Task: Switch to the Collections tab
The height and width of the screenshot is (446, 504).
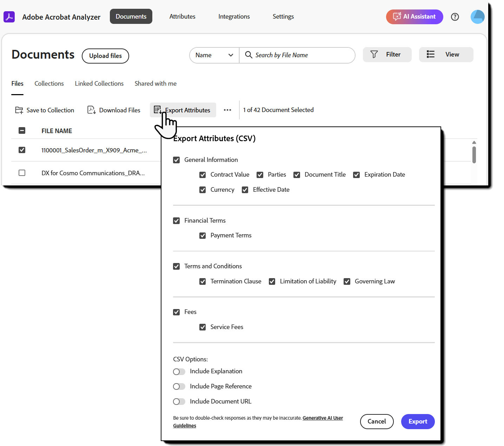Action: [49, 83]
